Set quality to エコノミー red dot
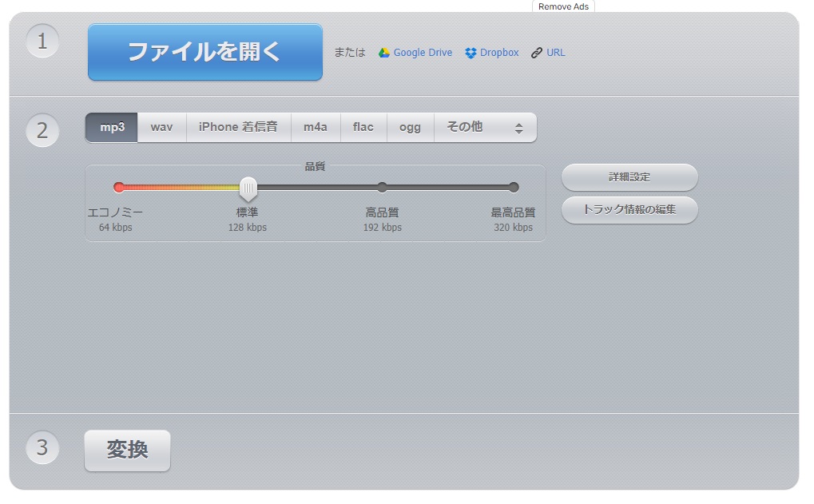This screenshot has width=814, height=504. click(x=119, y=188)
